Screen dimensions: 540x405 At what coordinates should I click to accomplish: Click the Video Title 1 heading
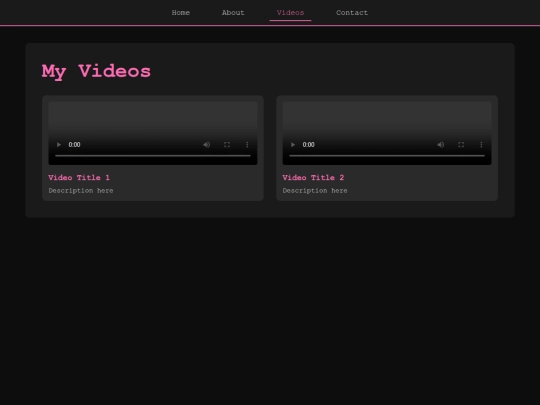coord(79,178)
